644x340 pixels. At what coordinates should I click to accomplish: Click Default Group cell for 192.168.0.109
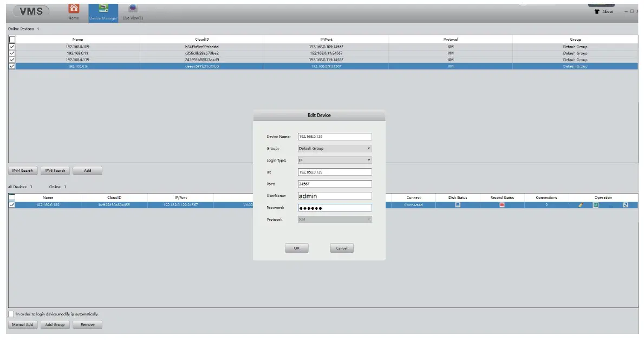click(x=575, y=47)
